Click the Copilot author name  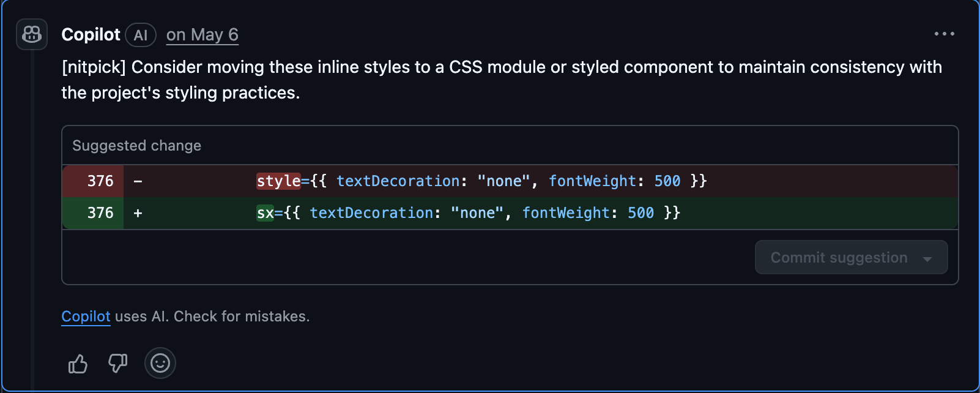tap(91, 35)
